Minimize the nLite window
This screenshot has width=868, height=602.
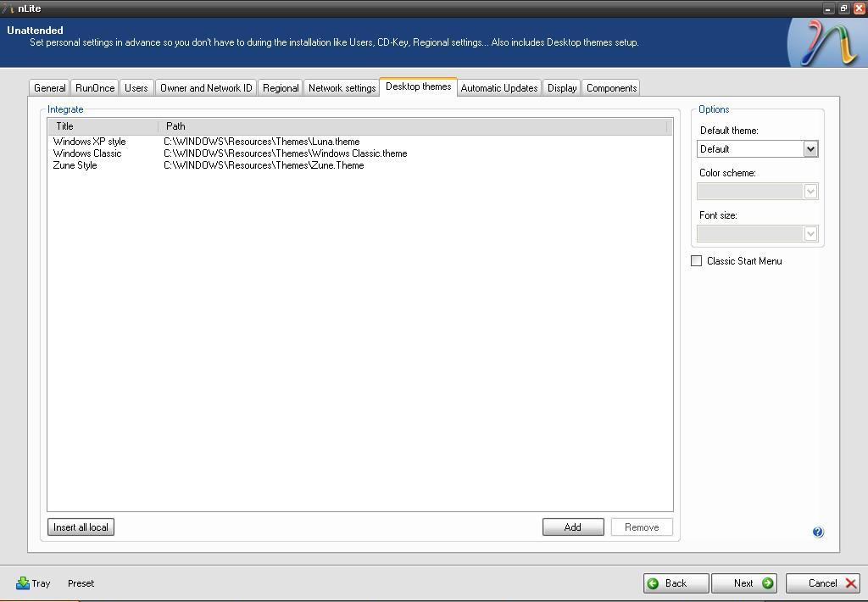(828, 8)
